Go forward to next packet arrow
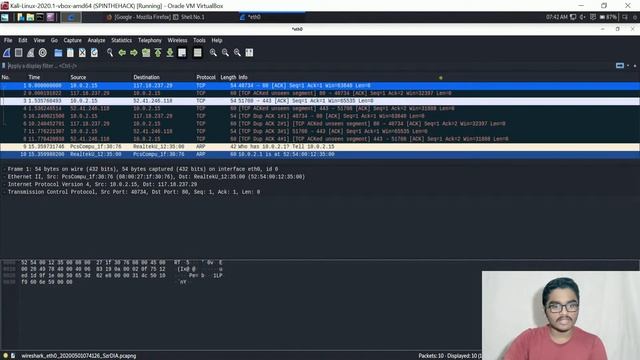Screen dimensions: 640x360 pos(133,53)
